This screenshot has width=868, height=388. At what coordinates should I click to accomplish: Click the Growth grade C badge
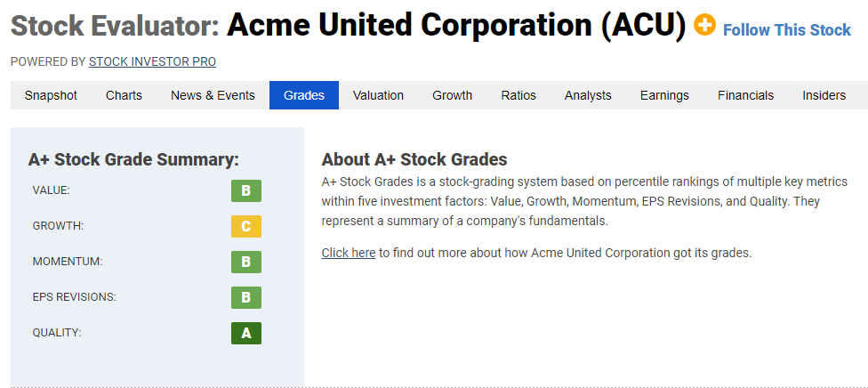click(246, 227)
